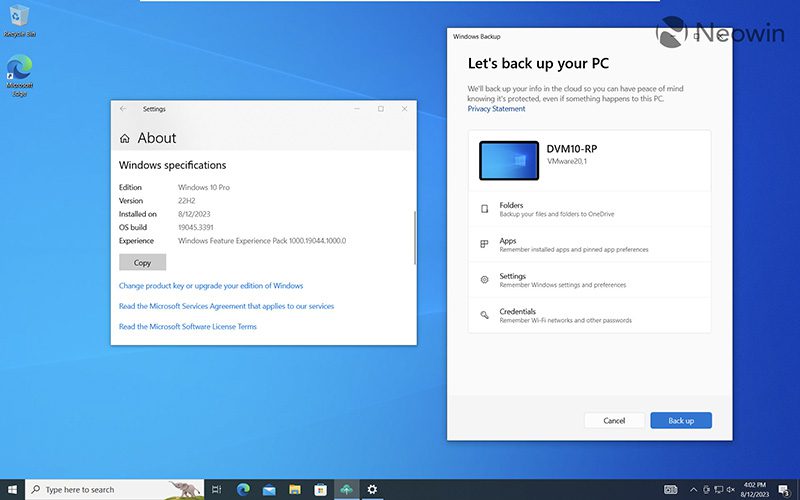Open Microsoft Software License Terms link
Screen dimensions: 800x500
coord(188,327)
